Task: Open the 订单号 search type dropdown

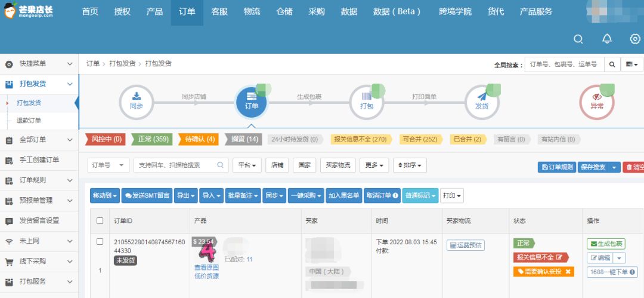Action: point(108,165)
